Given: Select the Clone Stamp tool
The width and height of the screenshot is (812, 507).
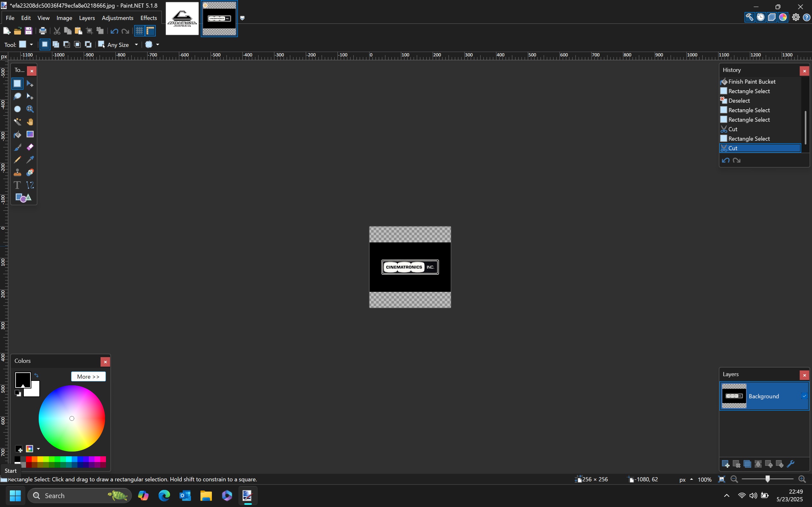Looking at the screenshot, I should pyautogui.click(x=17, y=173).
